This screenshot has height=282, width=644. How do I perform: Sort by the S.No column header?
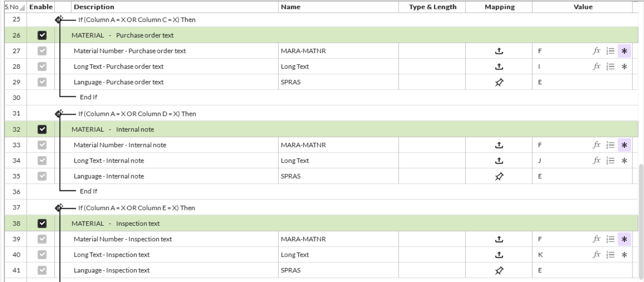tap(13, 7)
